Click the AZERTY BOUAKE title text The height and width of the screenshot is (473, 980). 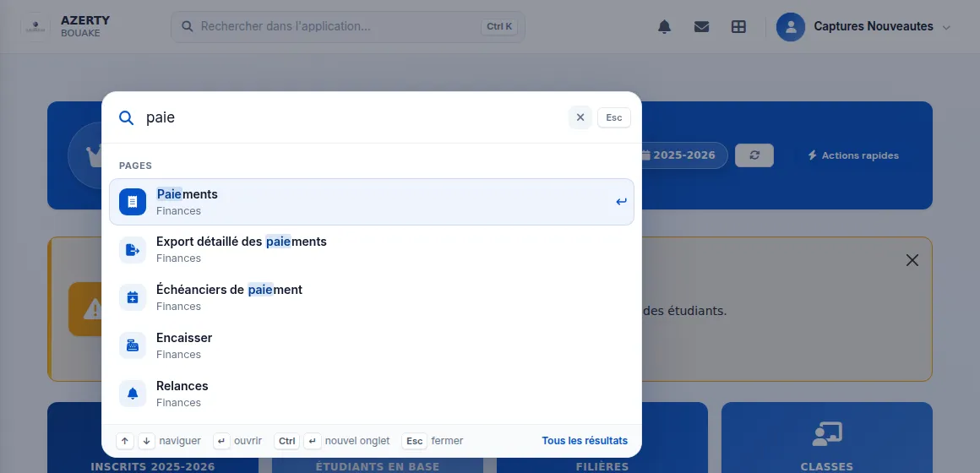tap(85, 26)
